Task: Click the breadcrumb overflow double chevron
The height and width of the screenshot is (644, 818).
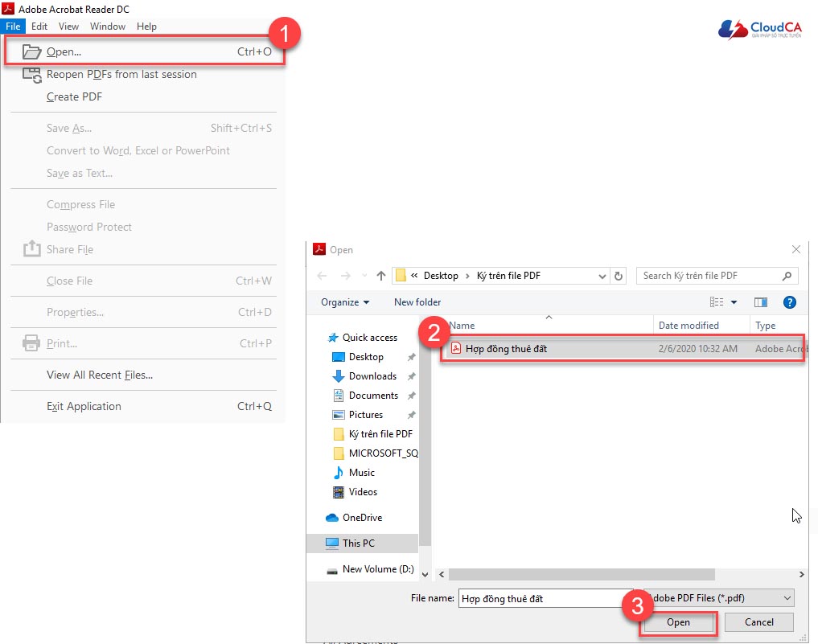Action: click(414, 275)
